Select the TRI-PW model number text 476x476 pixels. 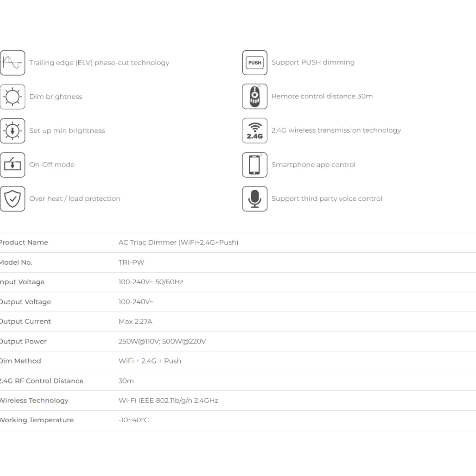click(x=131, y=262)
